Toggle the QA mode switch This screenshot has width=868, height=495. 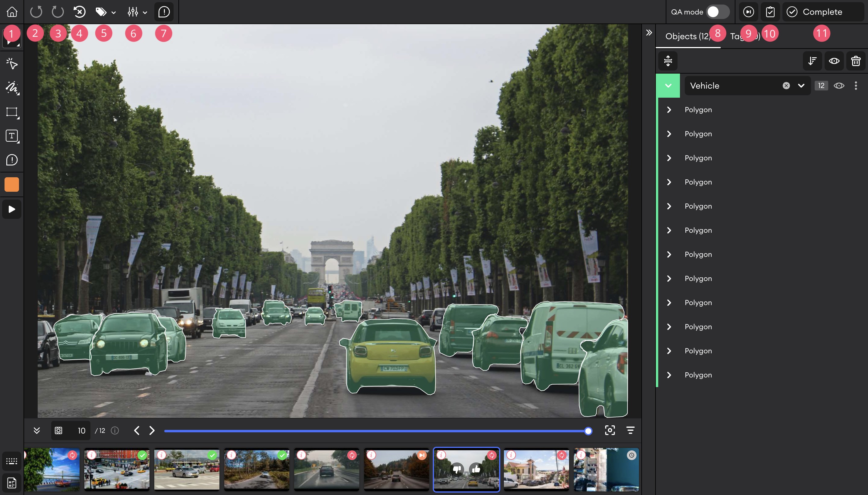click(x=718, y=12)
